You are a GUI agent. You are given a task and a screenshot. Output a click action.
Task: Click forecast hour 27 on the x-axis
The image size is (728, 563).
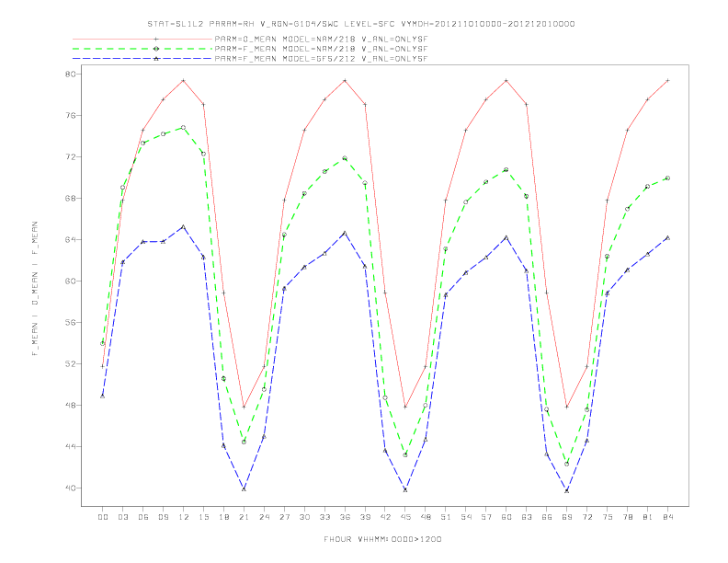tap(284, 517)
